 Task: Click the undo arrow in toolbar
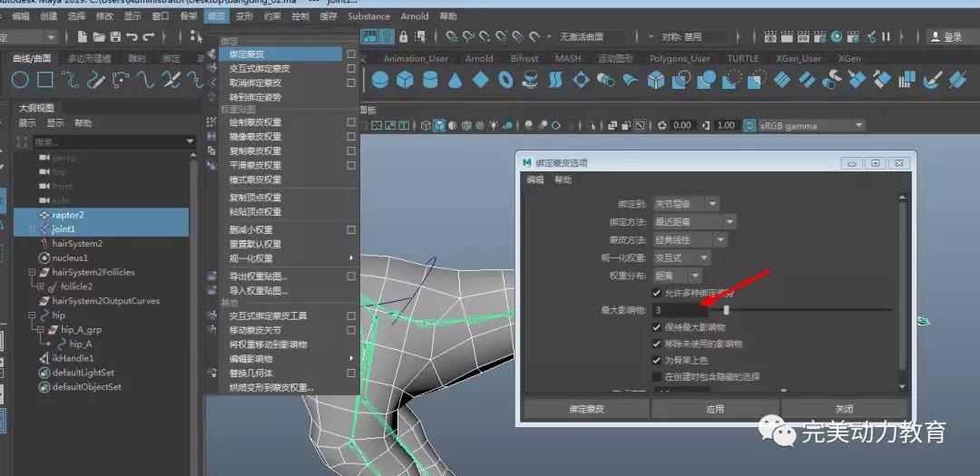tap(132, 37)
